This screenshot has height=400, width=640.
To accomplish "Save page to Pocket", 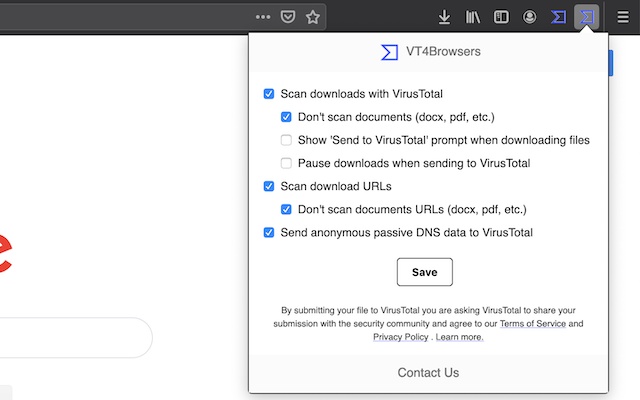I will click(288, 17).
